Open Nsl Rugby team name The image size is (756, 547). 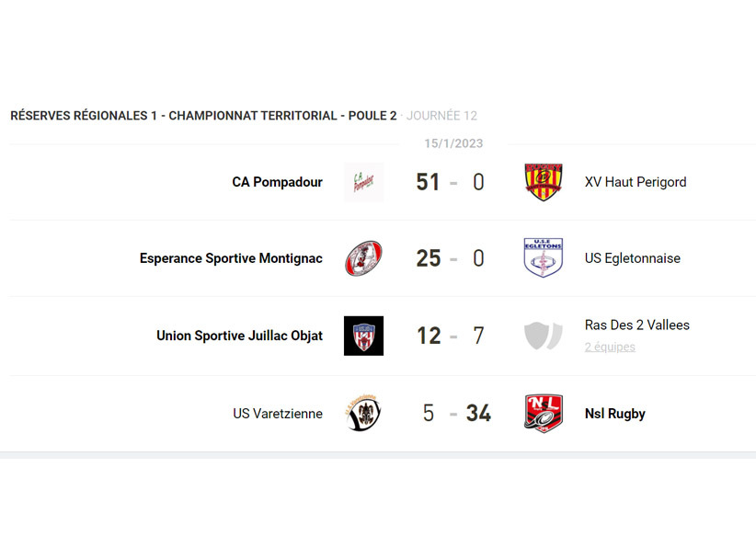point(615,414)
